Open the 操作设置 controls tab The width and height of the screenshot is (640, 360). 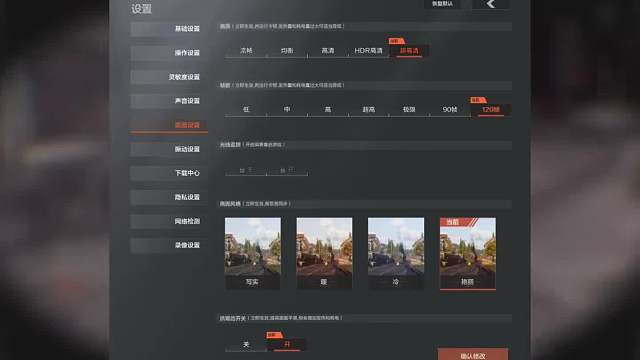(169, 53)
